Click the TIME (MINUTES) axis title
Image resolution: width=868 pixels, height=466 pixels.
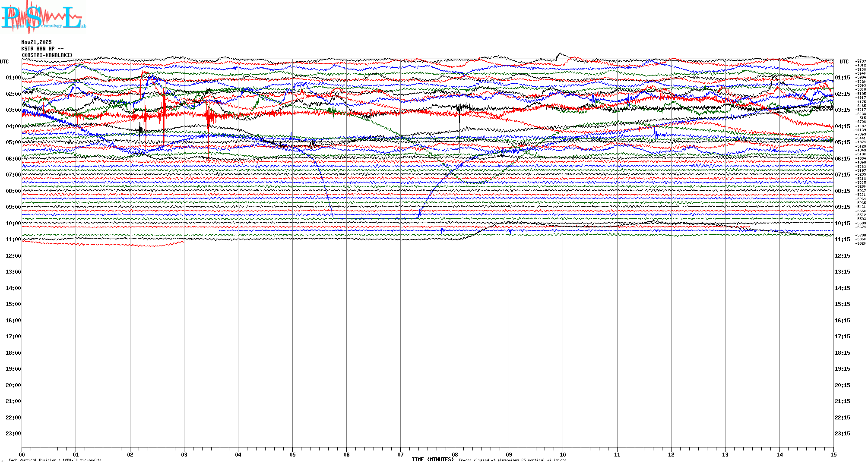point(432,460)
